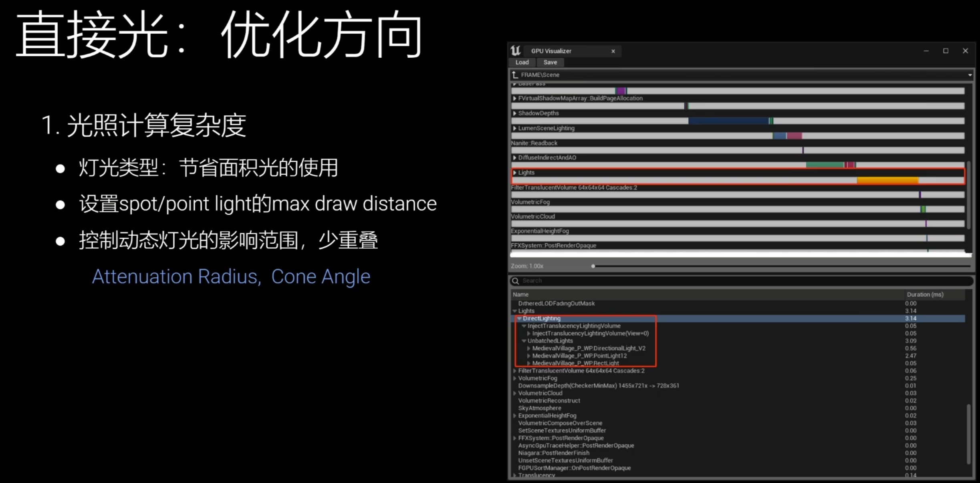Viewport: 980px width, 483px height.
Task: Click the Unreal Engine logo icon
Action: point(516,51)
